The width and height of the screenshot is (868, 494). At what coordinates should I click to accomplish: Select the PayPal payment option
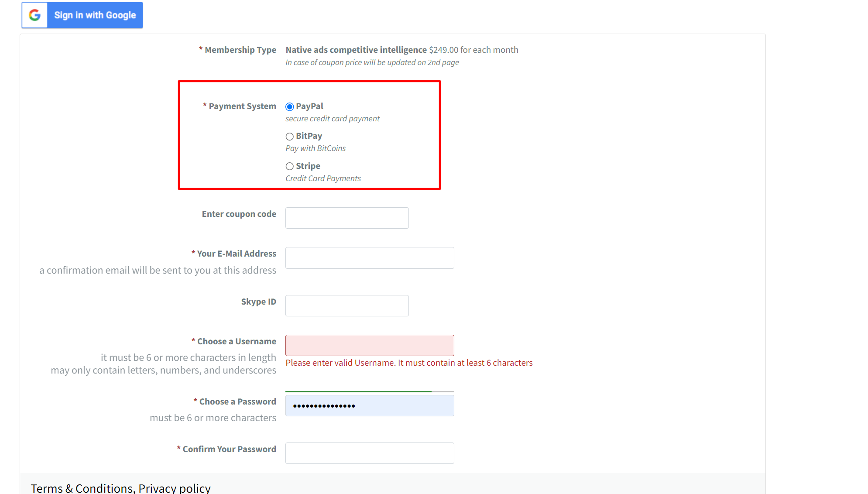click(x=290, y=106)
